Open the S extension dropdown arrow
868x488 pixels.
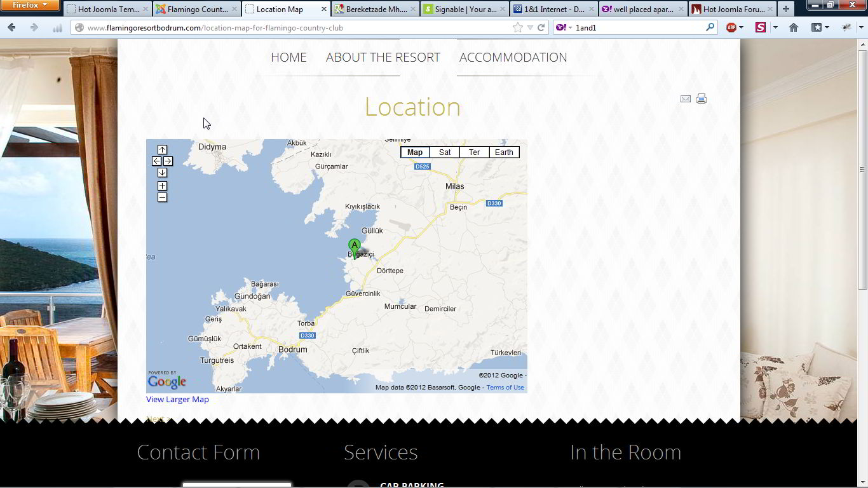(775, 28)
